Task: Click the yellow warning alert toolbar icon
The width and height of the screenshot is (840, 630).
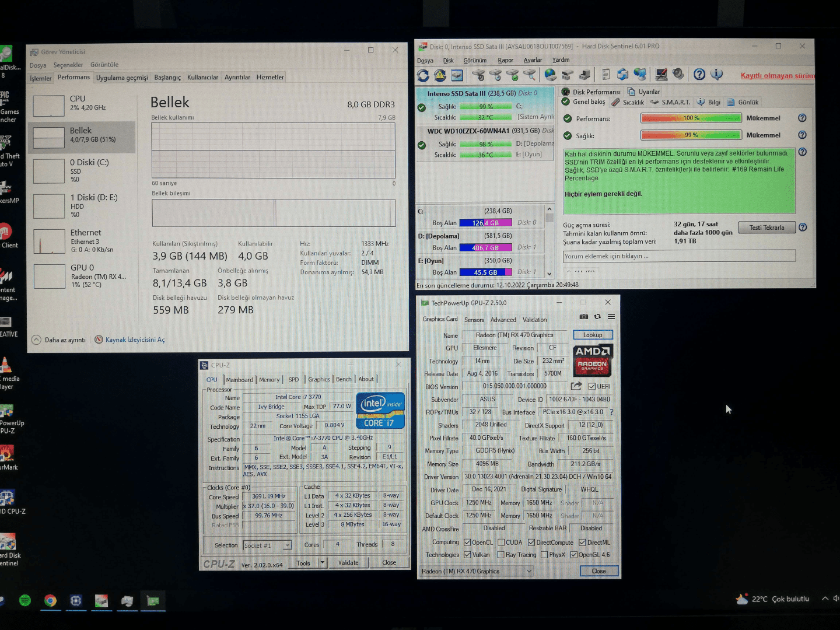Action: [440, 75]
